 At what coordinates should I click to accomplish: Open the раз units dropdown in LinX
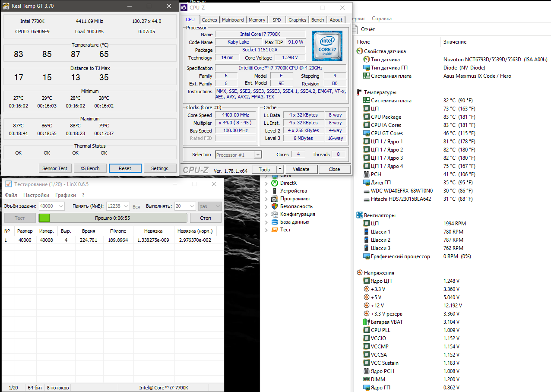click(x=217, y=206)
